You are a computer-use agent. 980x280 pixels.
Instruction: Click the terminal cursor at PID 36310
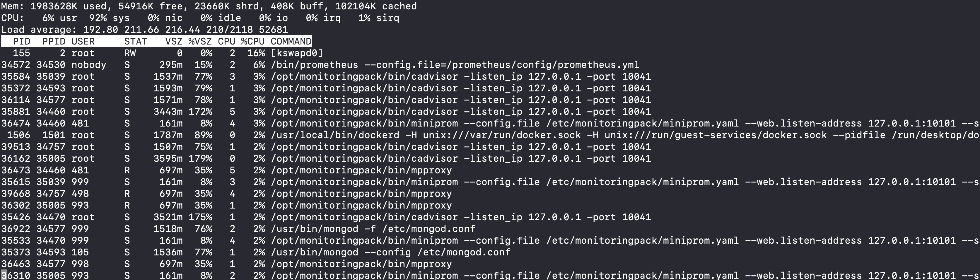4,275
